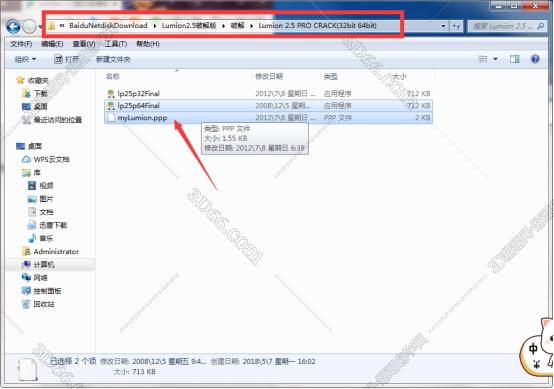Sort by the 名称 column header
554x389 pixels.
click(x=113, y=76)
